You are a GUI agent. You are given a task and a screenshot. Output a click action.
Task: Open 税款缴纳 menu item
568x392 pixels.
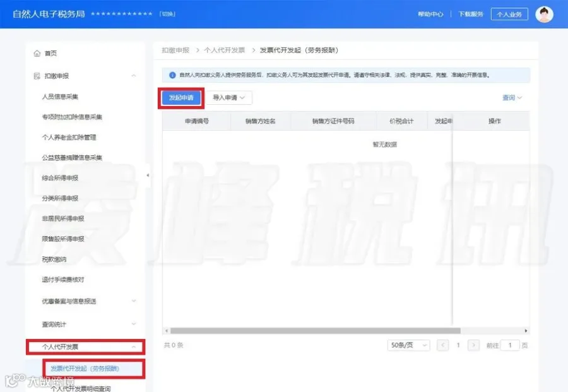pyautogui.click(x=54, y=259)
